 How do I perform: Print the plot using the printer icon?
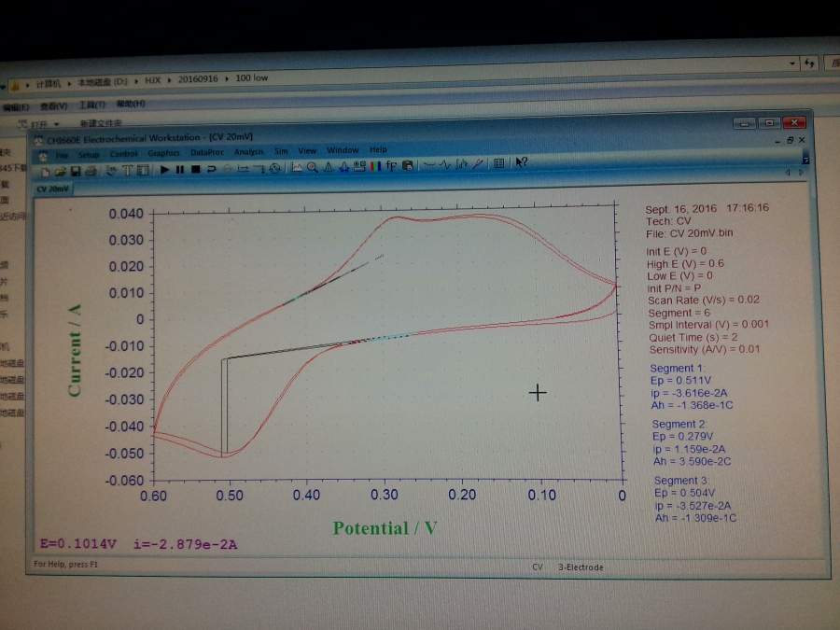pos(91,172)
